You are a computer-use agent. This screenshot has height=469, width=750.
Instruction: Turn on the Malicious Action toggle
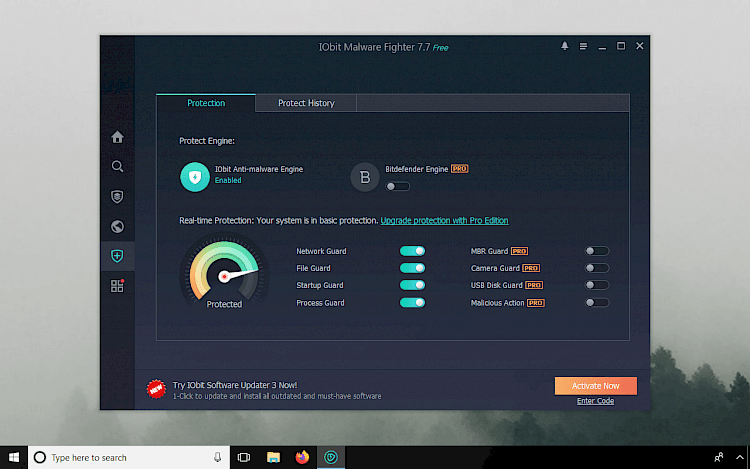(x=597, y=303)
